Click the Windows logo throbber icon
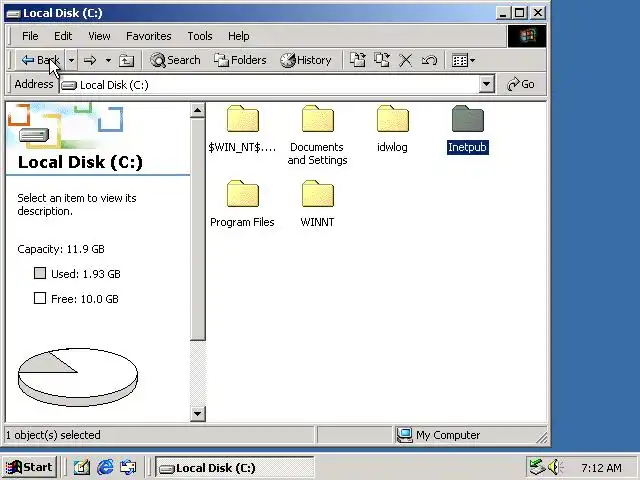The height and width of the screenshot is (480, 640). [x=527, y=36]
